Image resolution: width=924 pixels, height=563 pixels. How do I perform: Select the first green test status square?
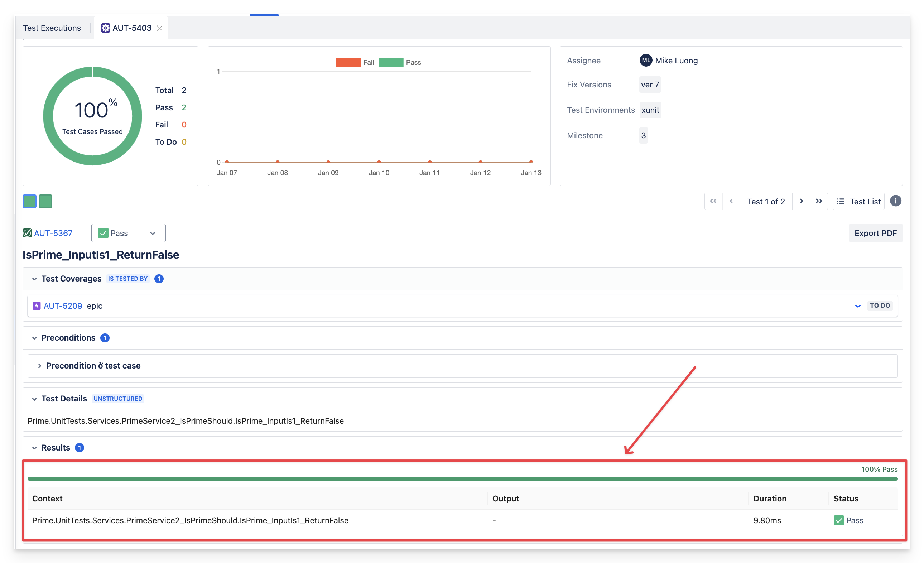coord(29,201)
